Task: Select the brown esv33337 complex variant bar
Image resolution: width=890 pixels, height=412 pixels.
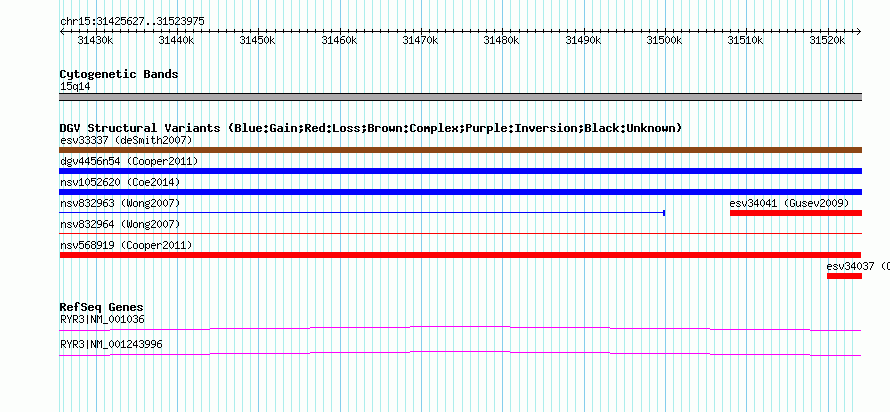Action: 460,150
